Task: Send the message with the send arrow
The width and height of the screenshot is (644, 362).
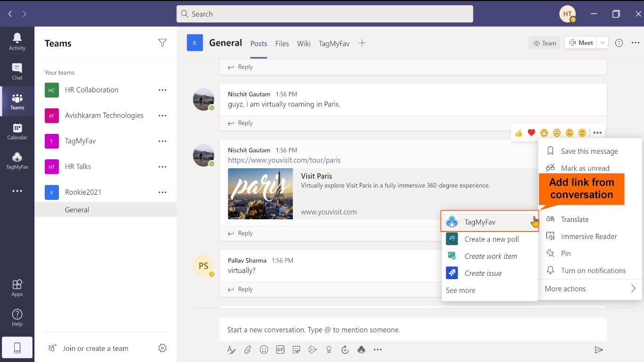Action: [x=599, y=350]
